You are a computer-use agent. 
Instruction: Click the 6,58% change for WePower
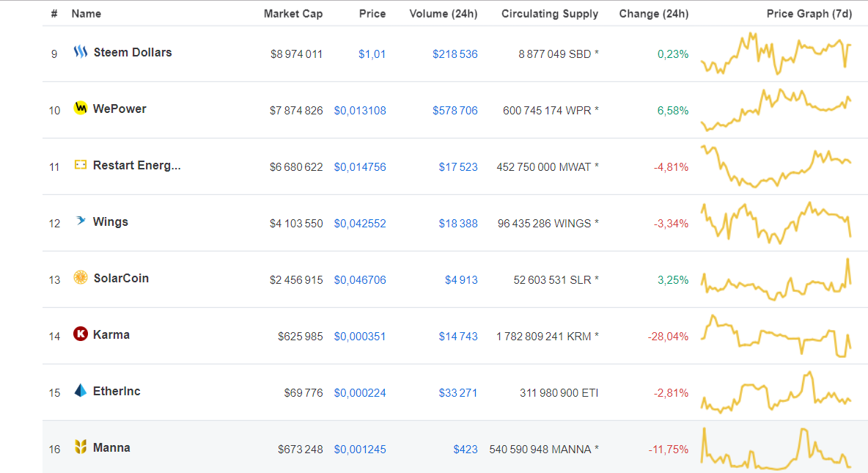672,111
